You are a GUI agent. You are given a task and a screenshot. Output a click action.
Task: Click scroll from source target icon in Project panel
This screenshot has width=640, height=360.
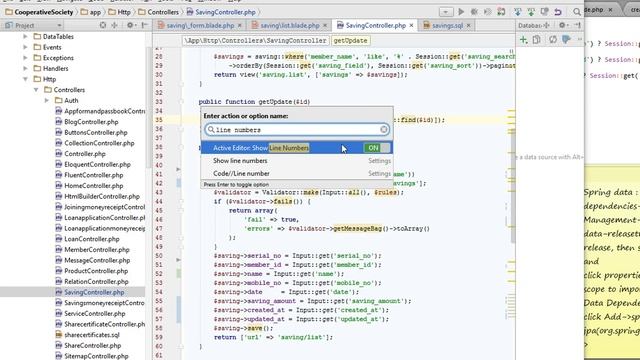click(103, 25)
